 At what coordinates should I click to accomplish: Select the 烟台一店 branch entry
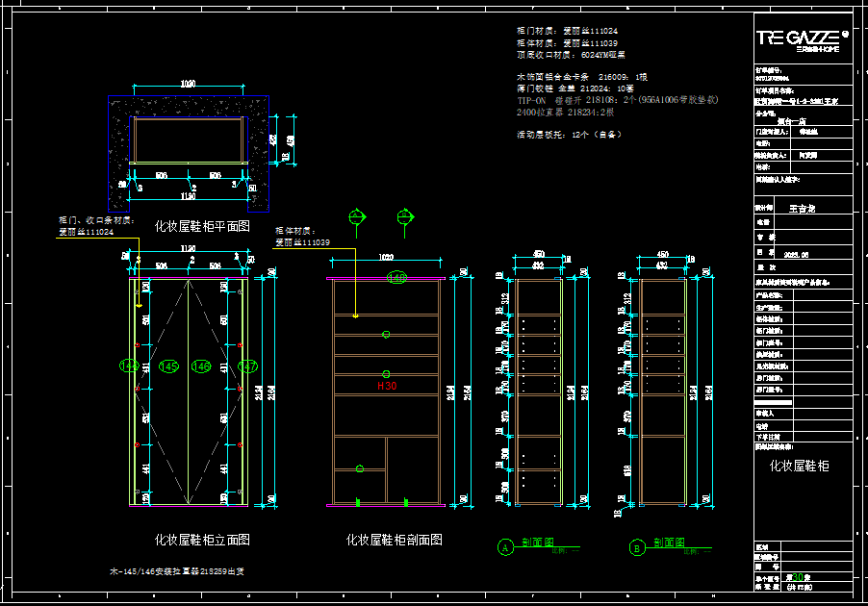tap(792, 120)
